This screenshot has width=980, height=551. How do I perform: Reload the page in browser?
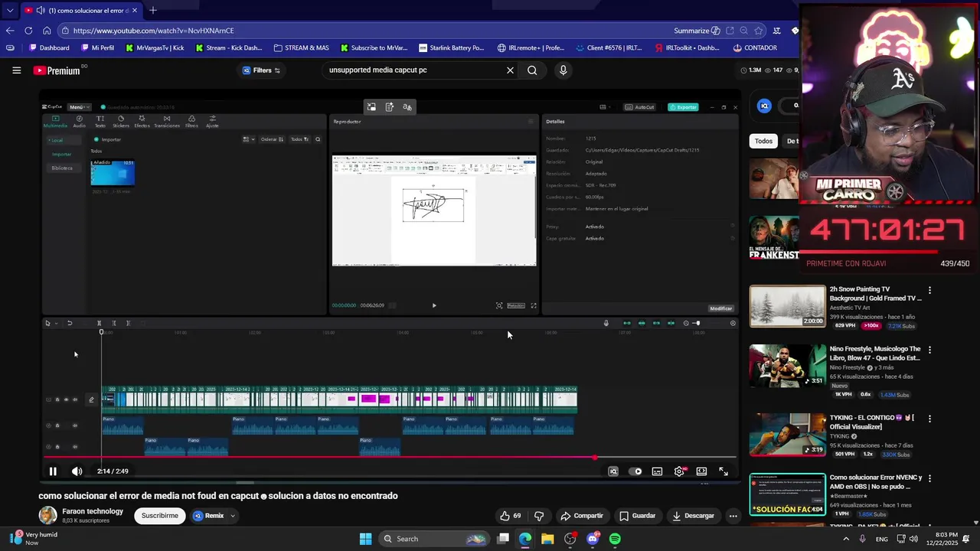[28, 31]
